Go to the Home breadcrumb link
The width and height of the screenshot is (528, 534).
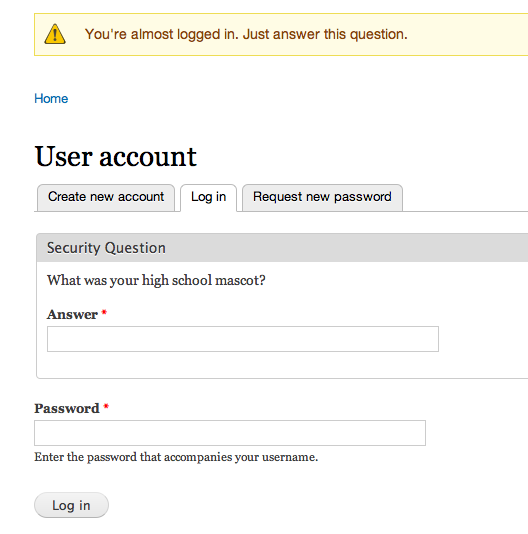click(51, 98)
